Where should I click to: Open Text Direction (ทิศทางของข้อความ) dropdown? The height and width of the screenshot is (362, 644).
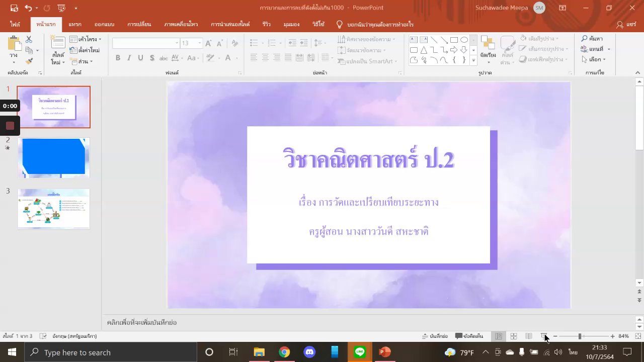[x=366, y=39]
